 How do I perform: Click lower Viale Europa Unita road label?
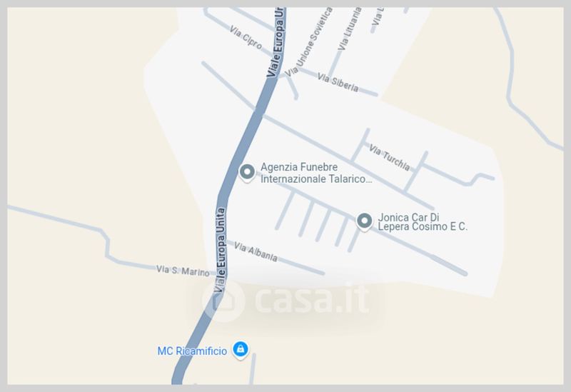point(220,251)
